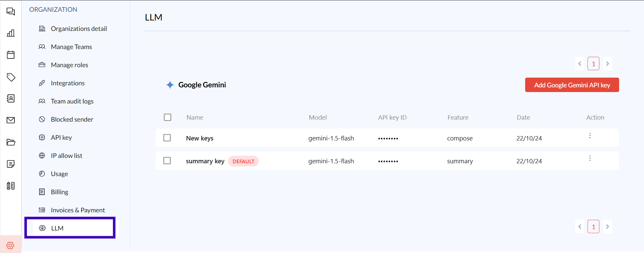Open the mail envelope icon
The image size is (644, 253).
coord(11,120)
